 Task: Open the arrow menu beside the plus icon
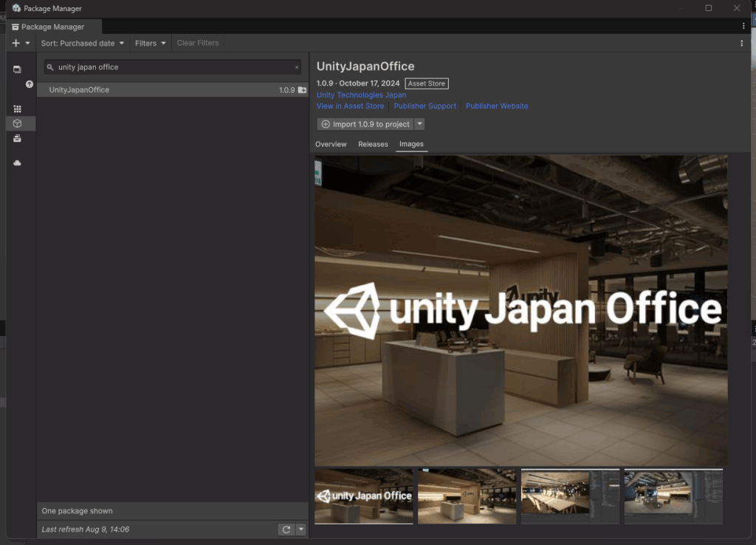coord(27,44)
